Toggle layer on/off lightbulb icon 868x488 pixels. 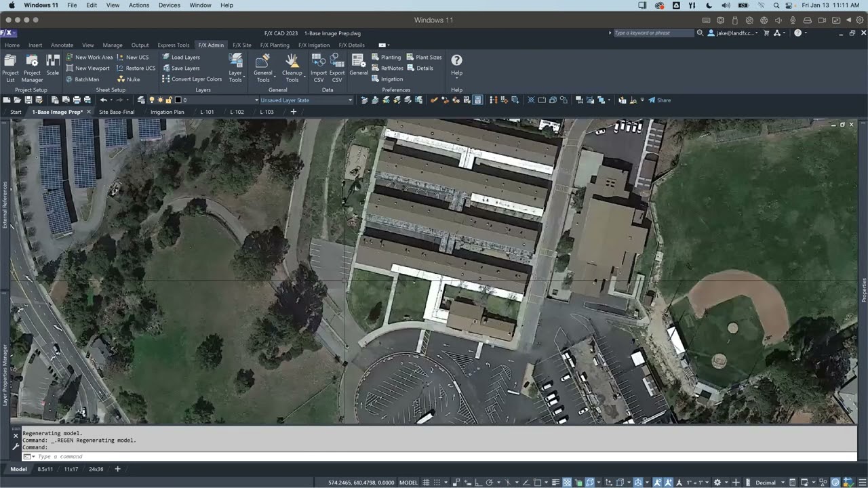152,100
